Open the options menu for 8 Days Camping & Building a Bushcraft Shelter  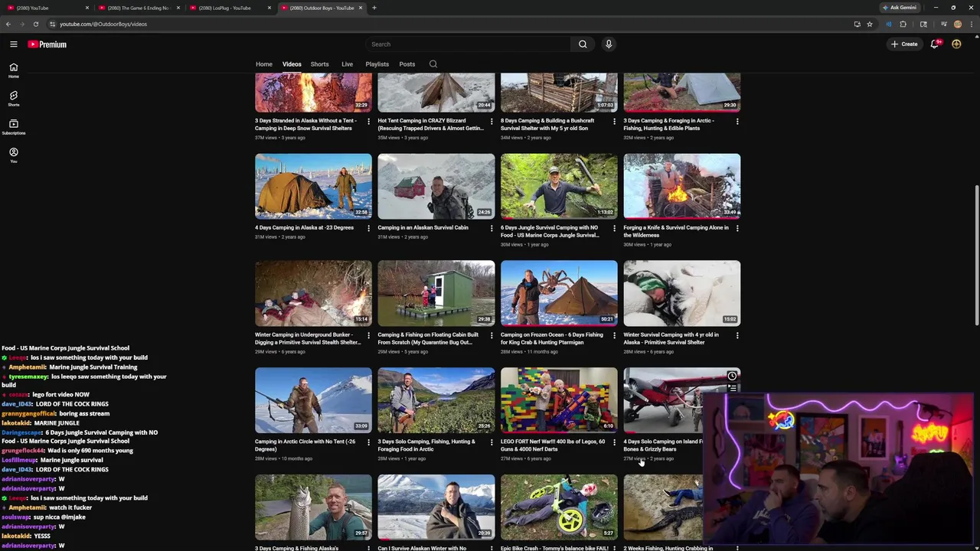614,121
